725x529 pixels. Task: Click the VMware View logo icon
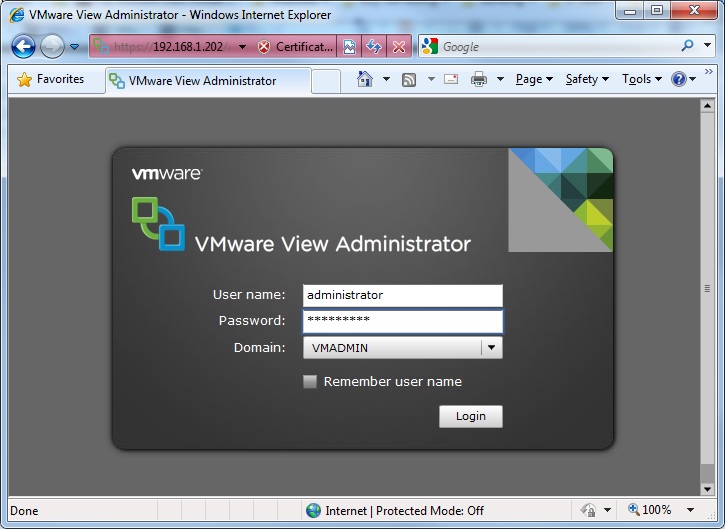[x=158, y=224]
